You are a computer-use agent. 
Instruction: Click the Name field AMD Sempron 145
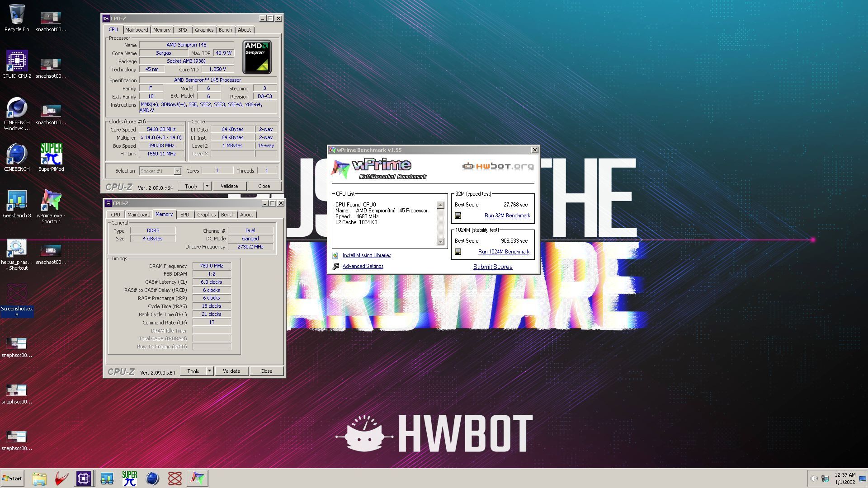[186, 45]
